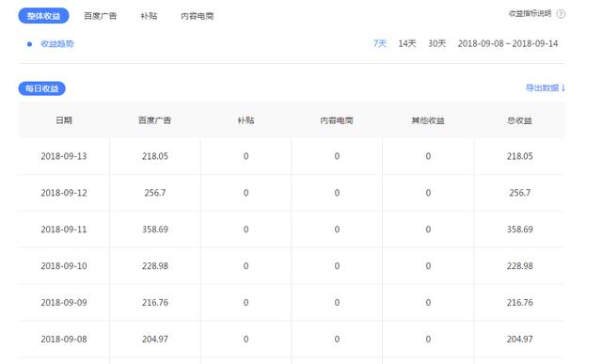Screen dimensions: 602x364
Task: Click the 内容电商 value 0 for 2018-09-09
Action: coord(337,303)
